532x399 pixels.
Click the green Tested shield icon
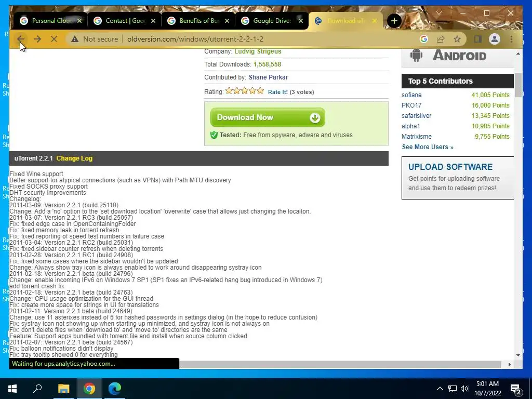click(x=214, y=135)
